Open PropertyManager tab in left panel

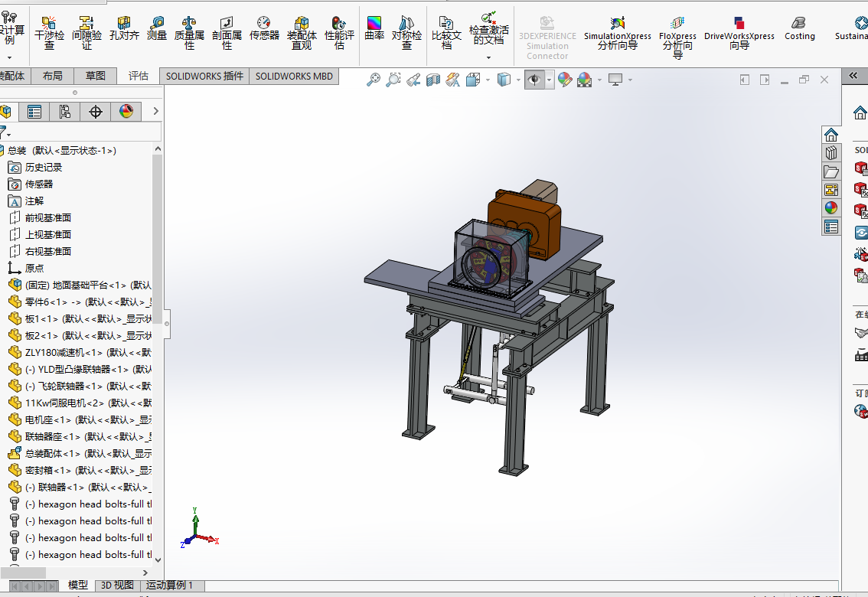(x=34, y=112)
